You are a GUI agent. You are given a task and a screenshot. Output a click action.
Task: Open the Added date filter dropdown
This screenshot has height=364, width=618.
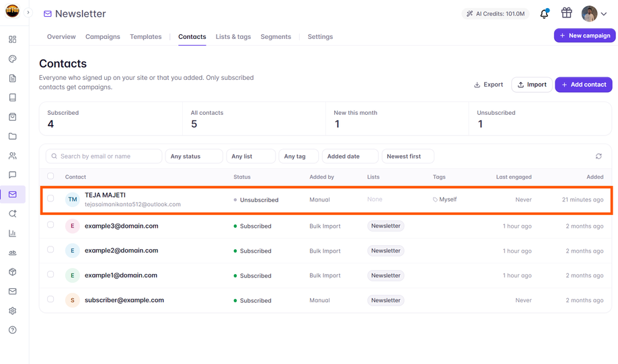tap(350, 156)
